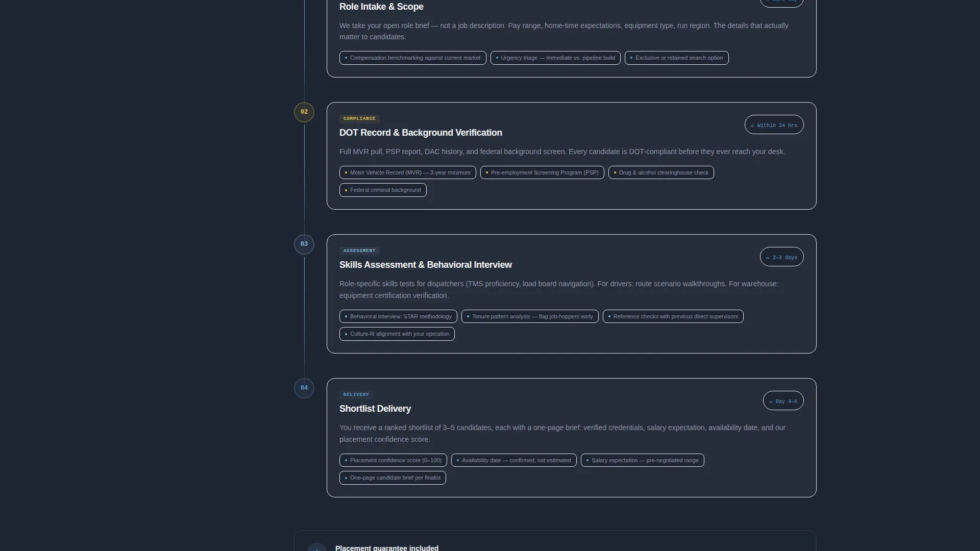Select 'Availability date — confirmed, not estimated' tag

pyautogui.click(x=513, y=461)
